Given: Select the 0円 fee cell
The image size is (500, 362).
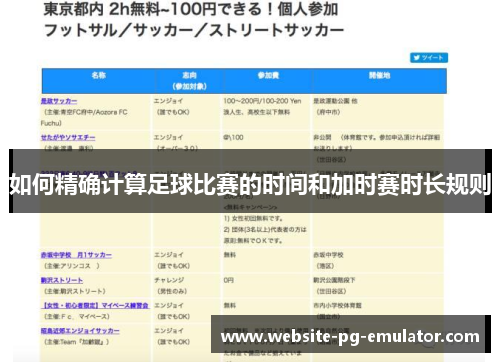Looking at the screenshot, I should (x=229, y=280).
